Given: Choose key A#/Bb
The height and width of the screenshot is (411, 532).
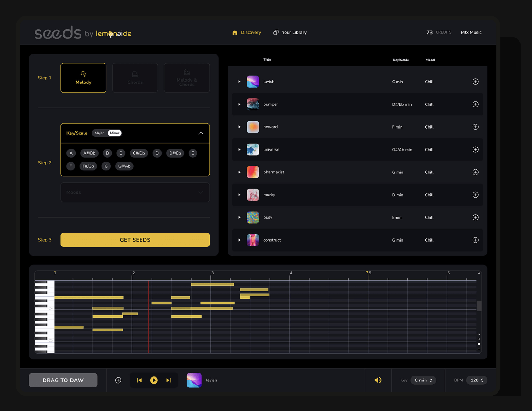Looking at the screenshot, I should [x=89, y=153].
